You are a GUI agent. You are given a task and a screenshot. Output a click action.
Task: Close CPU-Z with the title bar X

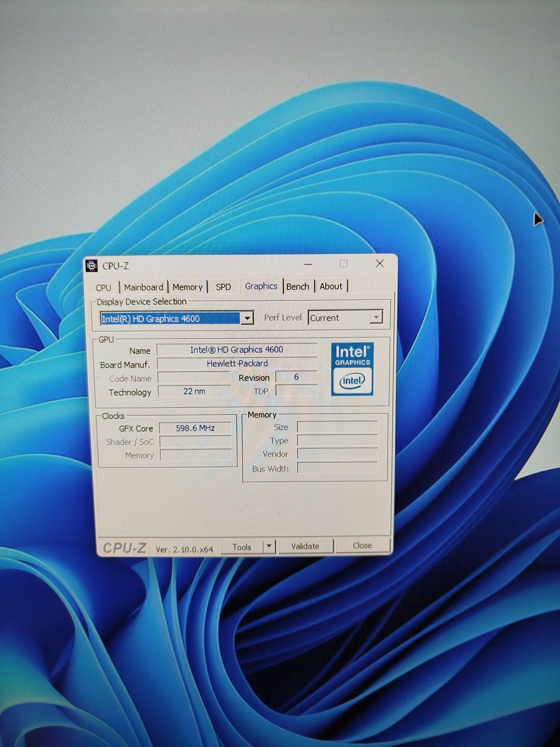pos(380,264)
